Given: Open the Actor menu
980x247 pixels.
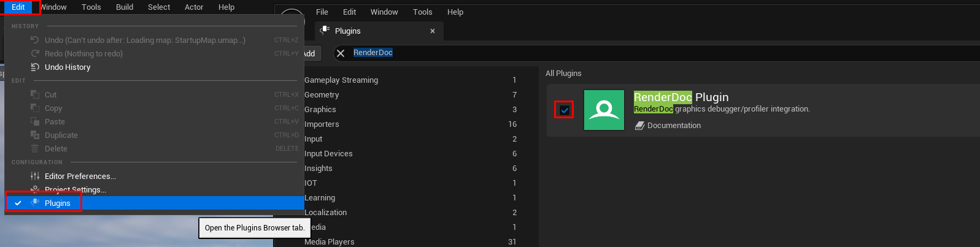Looking at the screenshot, I should (194, 7).
